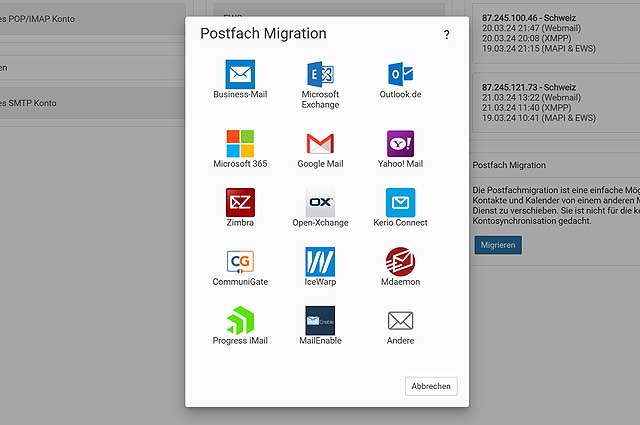
Task: Choose the Open-Xchange icon
Action: tap(320, 202)
